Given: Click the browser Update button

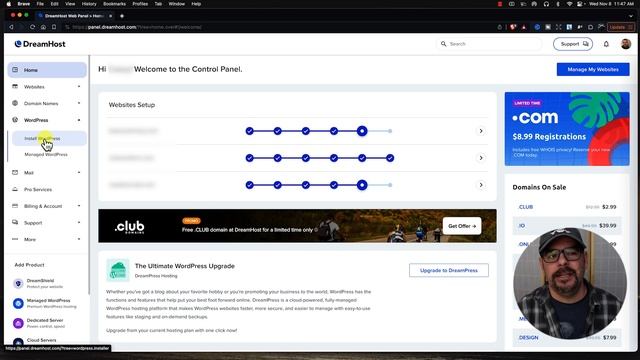Looking at the screenshot, I should coord(621,27).
